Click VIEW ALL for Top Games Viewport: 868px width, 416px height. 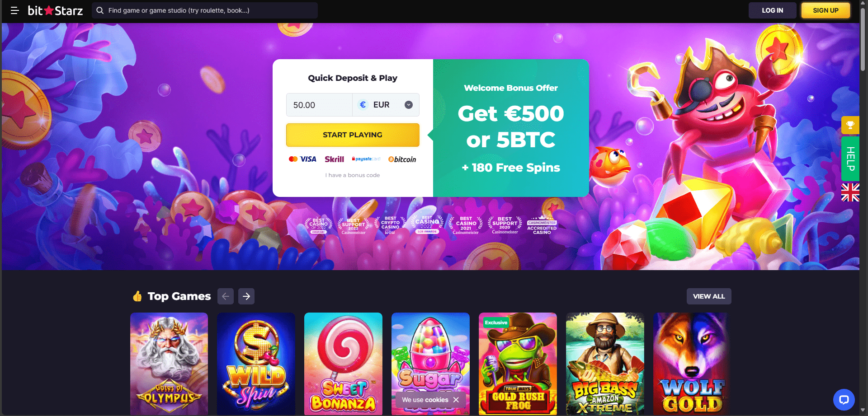[x=709, y=296]
